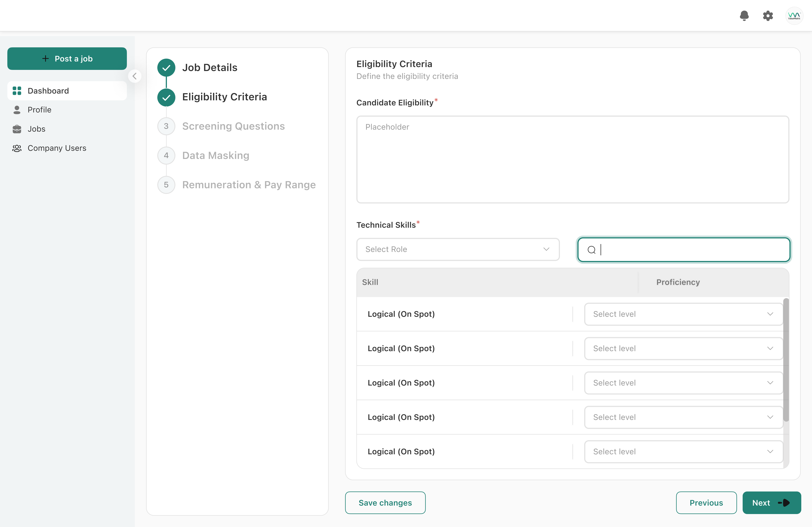The image size is (812, 527).
Task: Collapse sidebar with chevron arrow icon
Action: (x=135, y=76)
